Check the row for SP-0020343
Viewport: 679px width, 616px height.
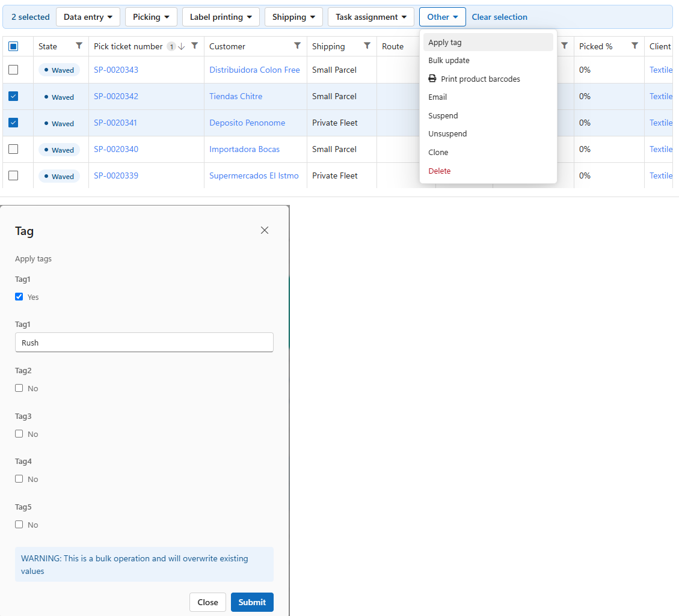(x=13, y=70)
